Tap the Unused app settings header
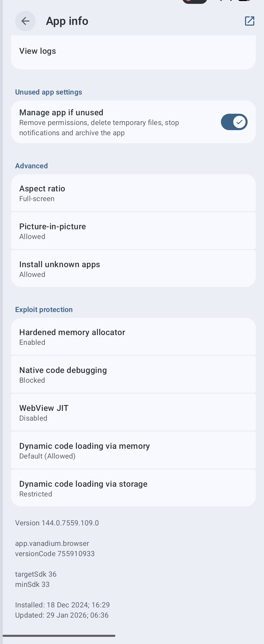Image resolution: width=264 pixels, height=644 pixels. click(48, 92)
